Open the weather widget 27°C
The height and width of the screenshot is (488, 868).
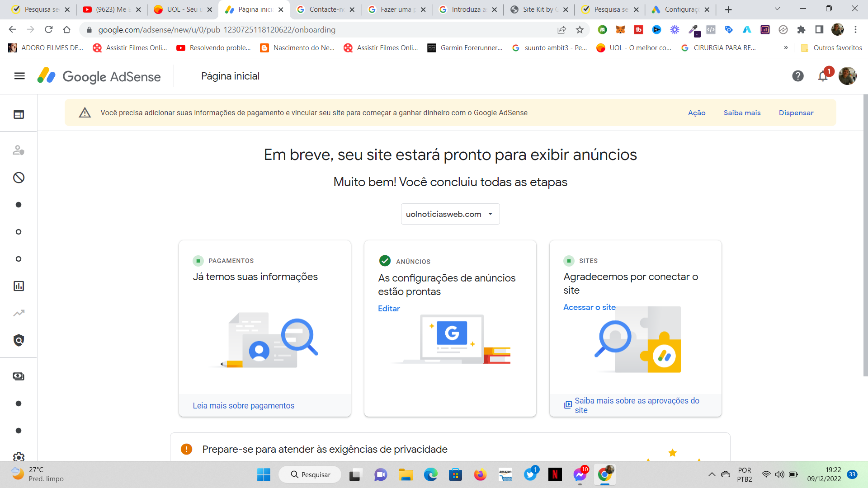pos(37,474)
